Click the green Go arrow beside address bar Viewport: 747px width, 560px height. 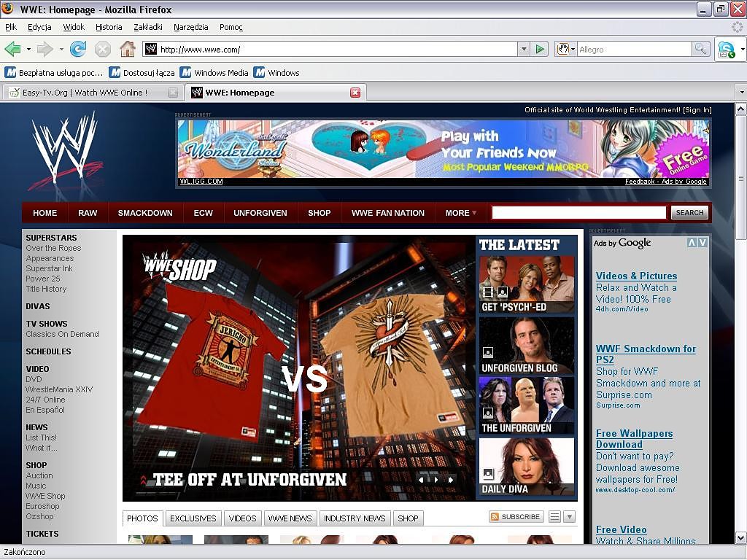[540, 49]
